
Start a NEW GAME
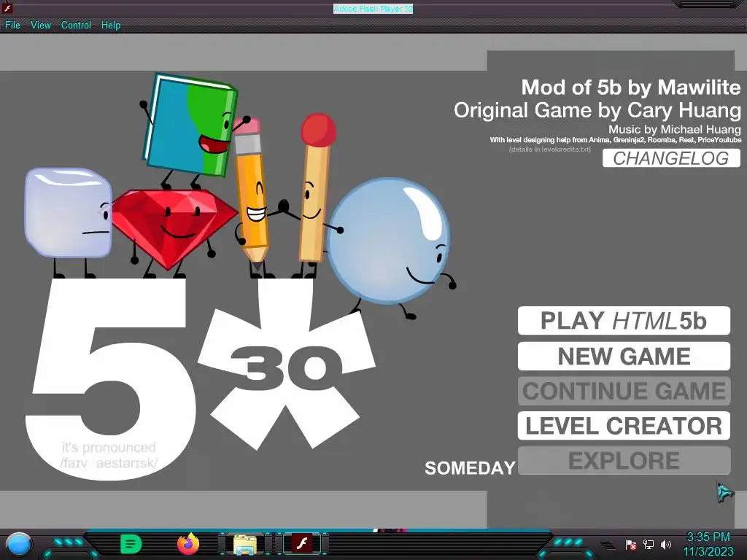pyautogui.click(x=624, y=356)
